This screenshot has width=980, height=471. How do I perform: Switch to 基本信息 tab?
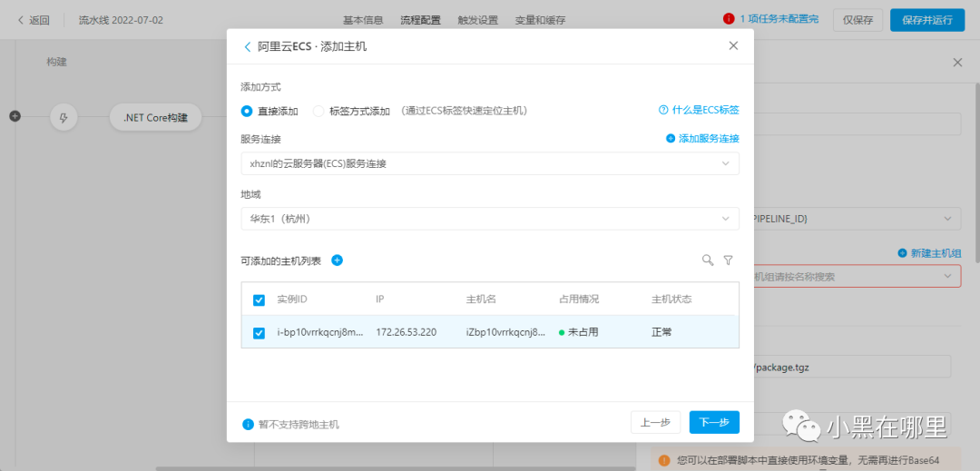click(x=363, y=20)
